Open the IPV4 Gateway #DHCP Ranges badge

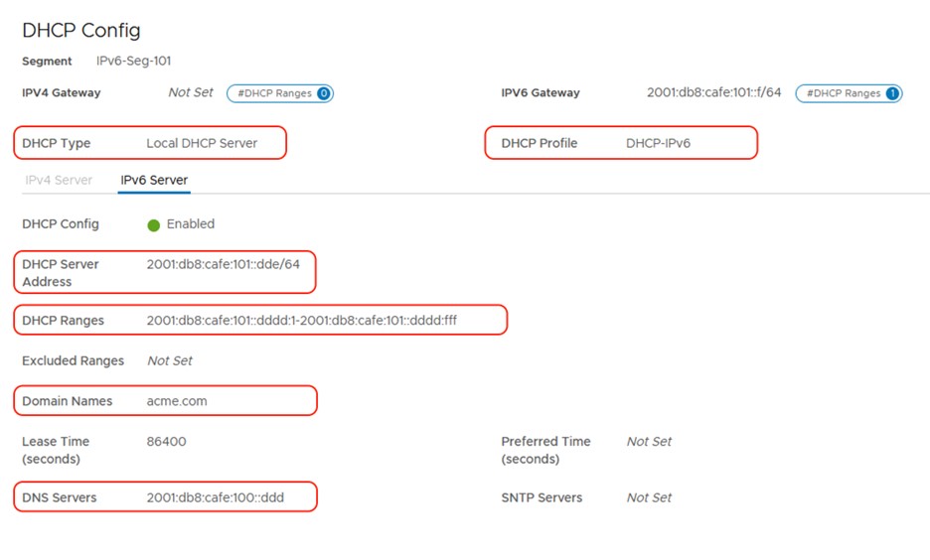click(x=280, y=93)
